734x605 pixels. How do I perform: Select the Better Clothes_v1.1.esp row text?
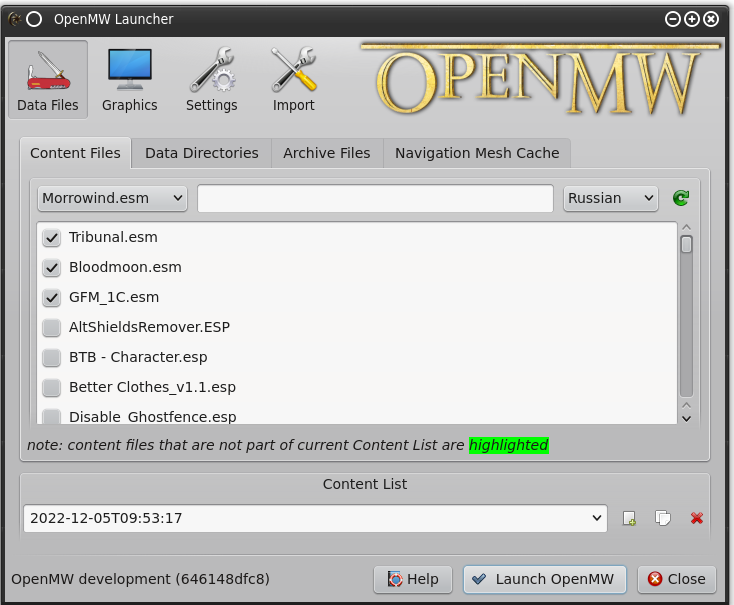click(152, 387)
